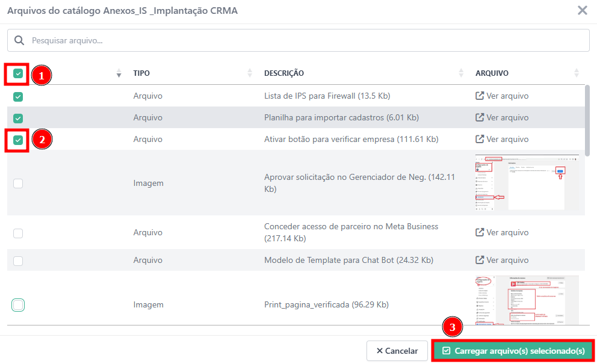Click the magnifier icon in search bar
This screenshot has height=364, width=597.
pos(19,40)
